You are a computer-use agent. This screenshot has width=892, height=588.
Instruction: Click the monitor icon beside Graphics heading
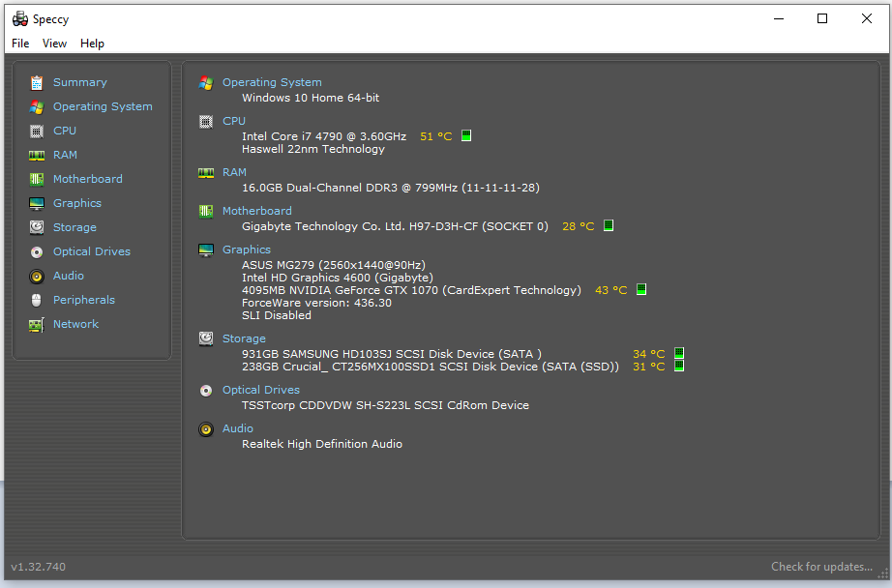(206, 250)
